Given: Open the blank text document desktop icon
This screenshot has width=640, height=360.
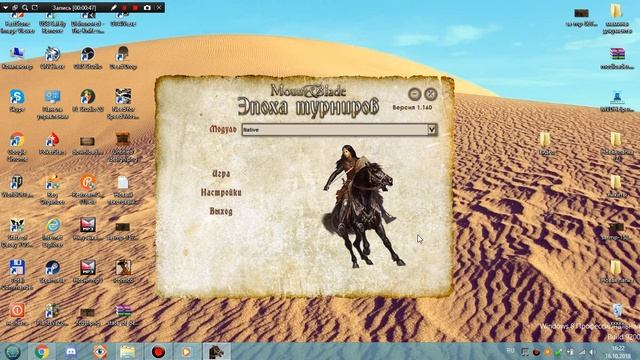Looking at the screenshot, I should [122, 190].
